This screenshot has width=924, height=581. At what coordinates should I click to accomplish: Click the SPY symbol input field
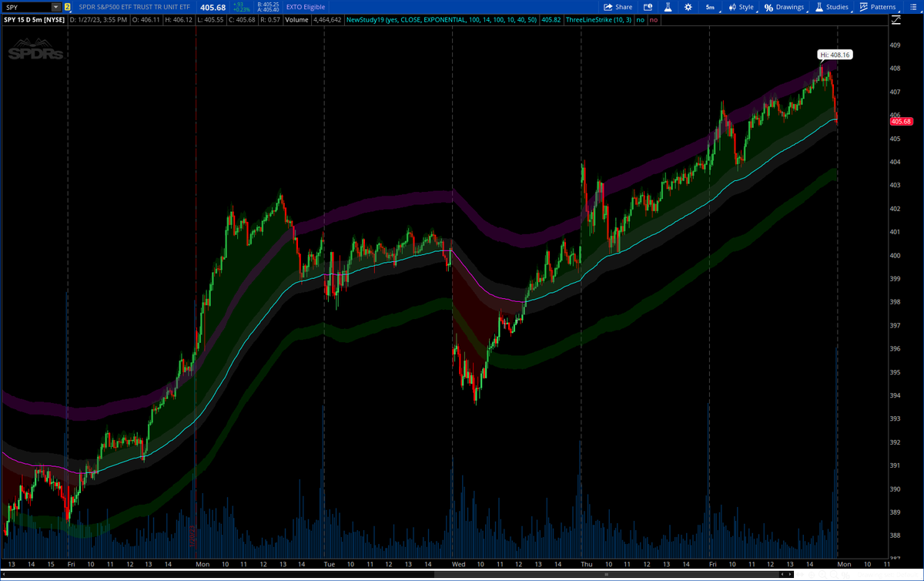pyautogui.click(x=28, y=7)
